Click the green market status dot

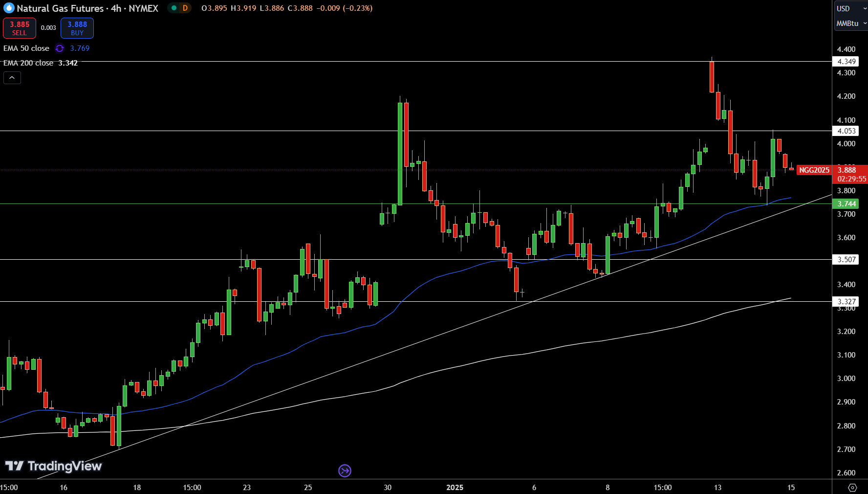[174, 8]
